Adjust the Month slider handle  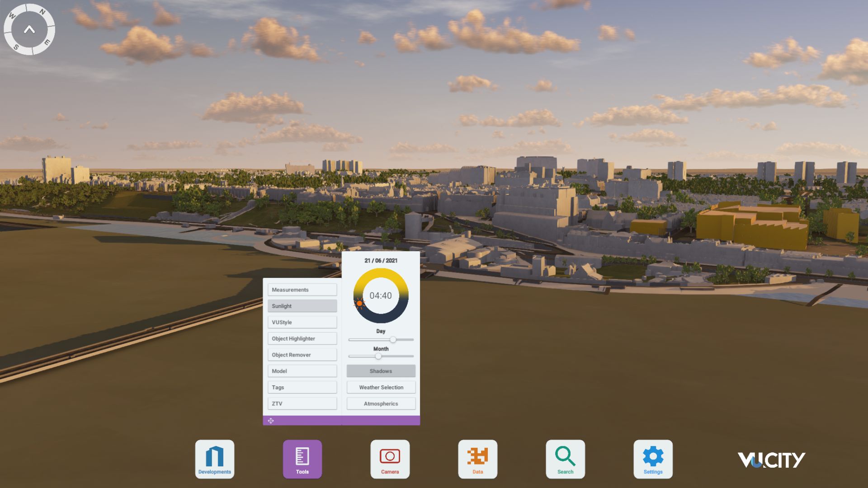[x=379, y=356]
